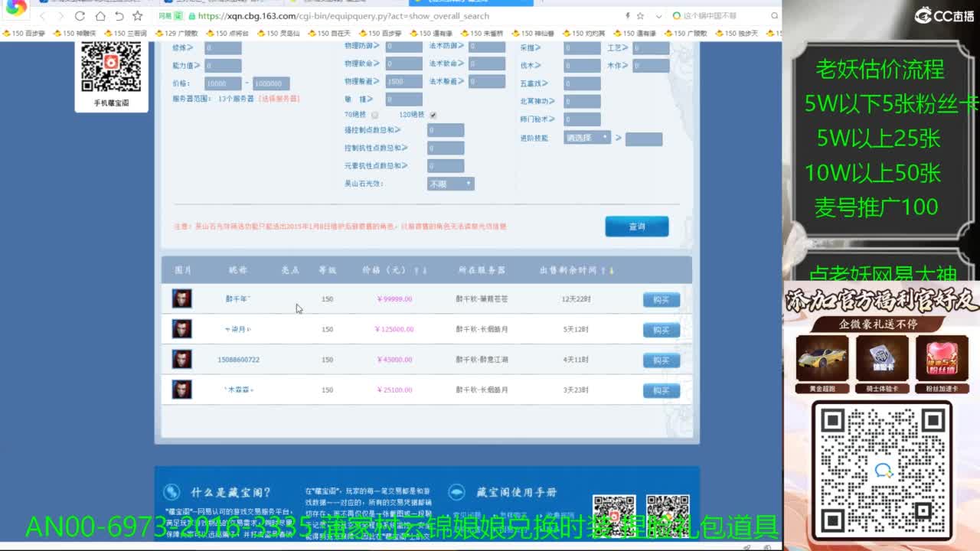
Task: Click the 粉丝加速卡 gift icon
Action: pyautogui.click(x=941, y=360)
